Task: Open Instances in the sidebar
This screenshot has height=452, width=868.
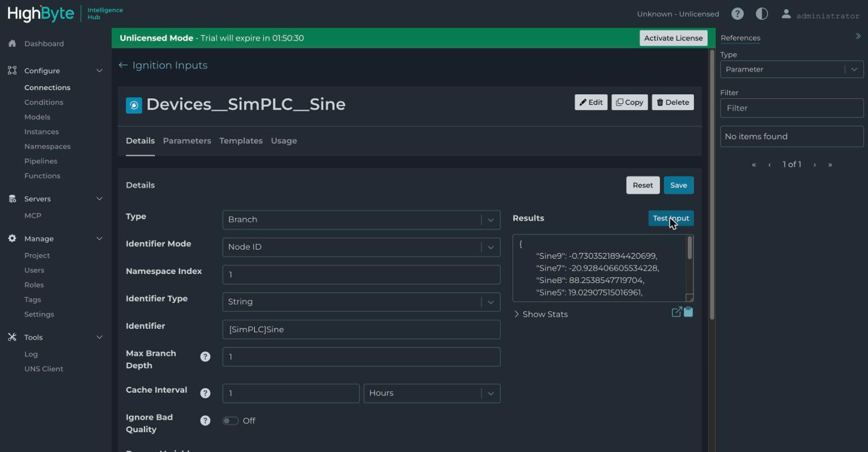Action: 41,132
